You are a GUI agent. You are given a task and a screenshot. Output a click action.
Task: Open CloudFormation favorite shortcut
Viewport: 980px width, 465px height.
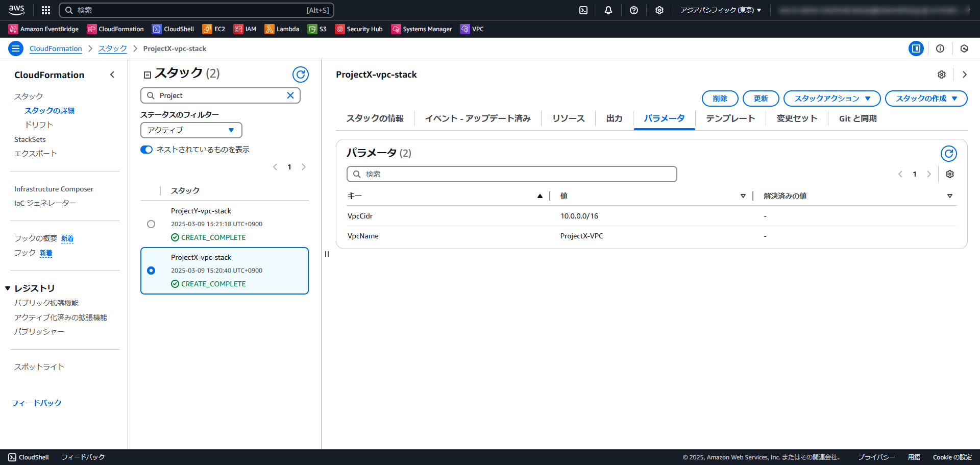tap(115, 29)
